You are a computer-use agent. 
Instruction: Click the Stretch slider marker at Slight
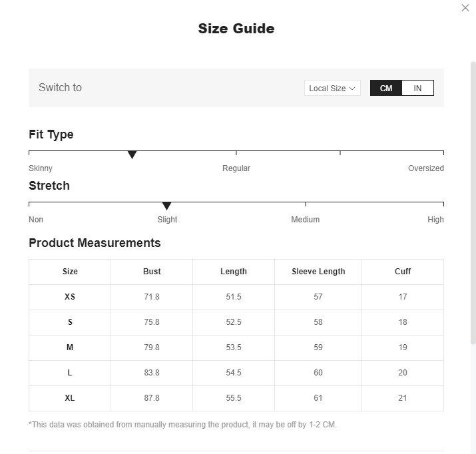pyautogui.click(x=166, y=206)
